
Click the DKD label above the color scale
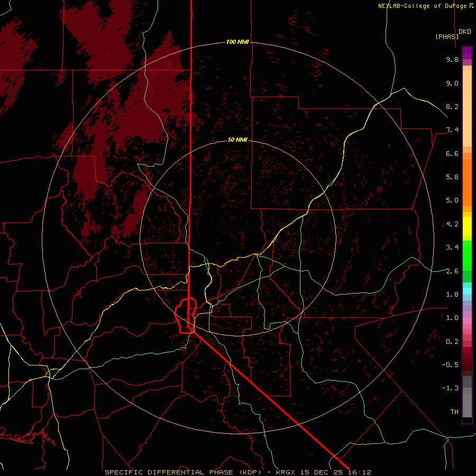click(465, 32)
